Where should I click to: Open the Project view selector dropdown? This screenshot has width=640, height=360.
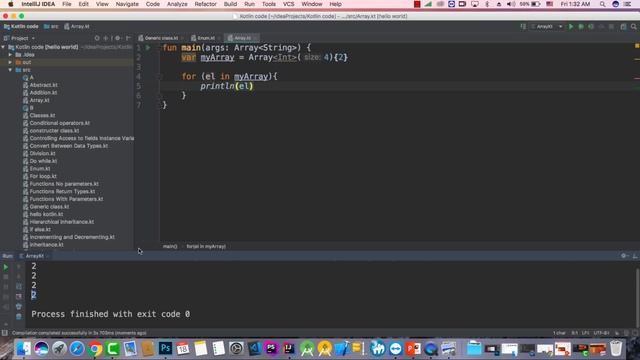tap(20, 38)
